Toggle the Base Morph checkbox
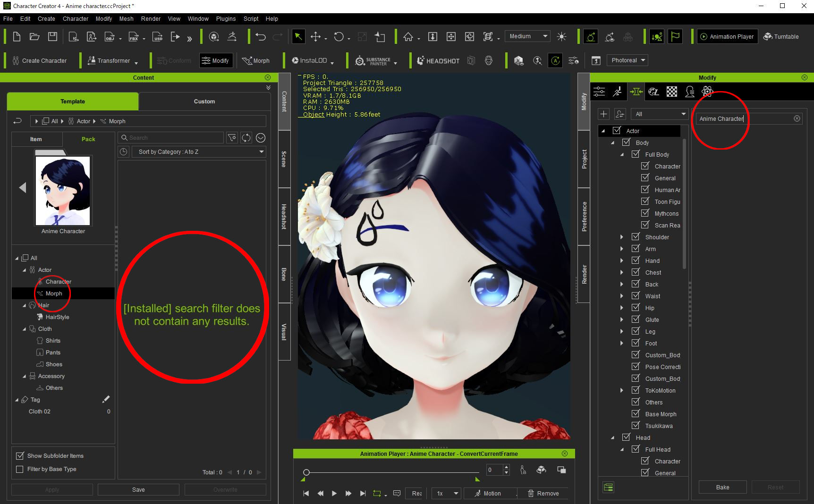The height and width of the screenshot is (504, 814). point(636,414)
